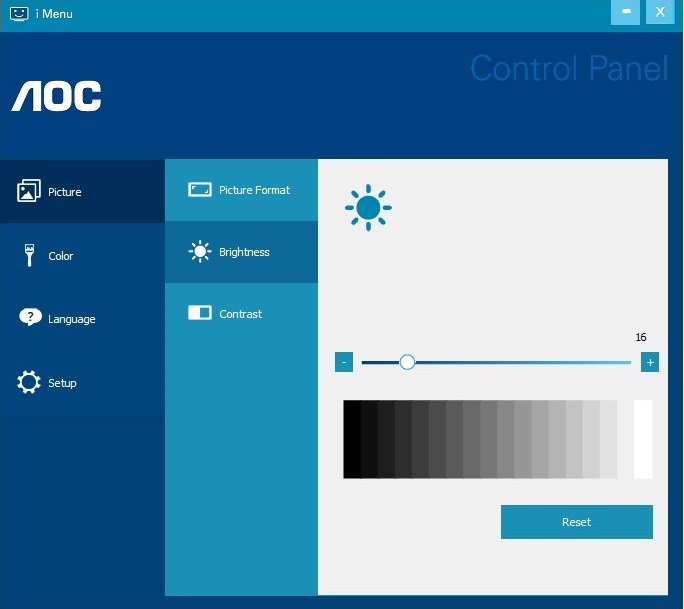Reset brightness to default
Screen dimensions: 684x609
pos(577,522)
